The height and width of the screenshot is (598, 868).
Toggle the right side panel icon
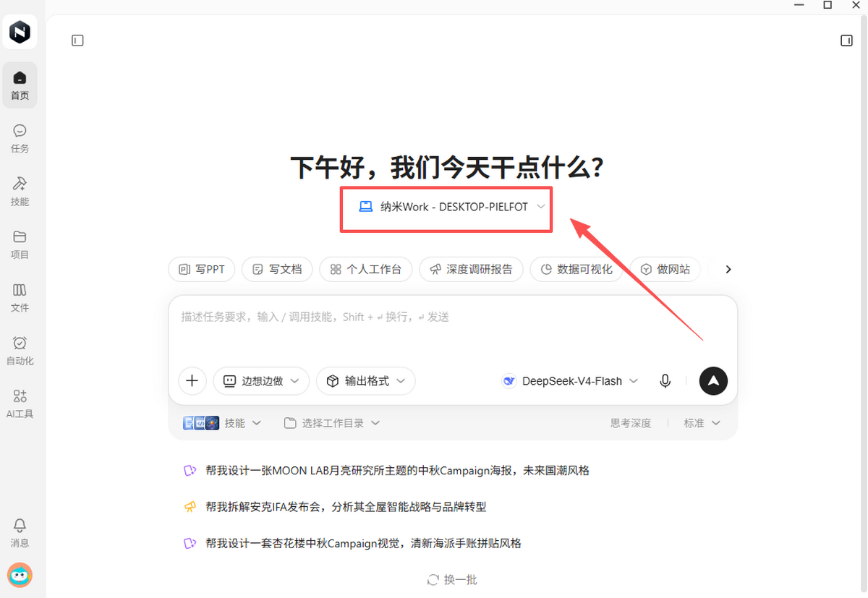846,40
